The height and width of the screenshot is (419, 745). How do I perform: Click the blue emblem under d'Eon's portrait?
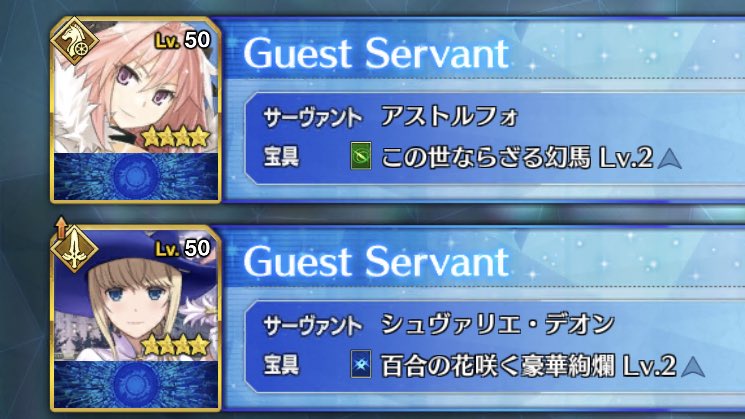(x=135, y=384)
